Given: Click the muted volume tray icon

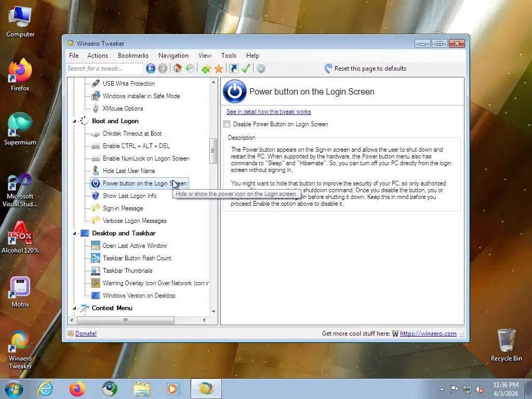Looking at the screenshot, I should tap(480, 389).
